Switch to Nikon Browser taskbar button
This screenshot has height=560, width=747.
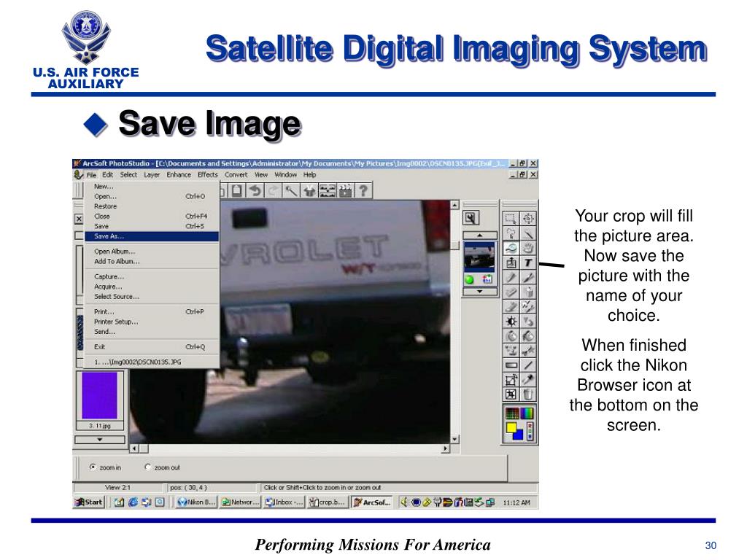click(x=196, y=502)
